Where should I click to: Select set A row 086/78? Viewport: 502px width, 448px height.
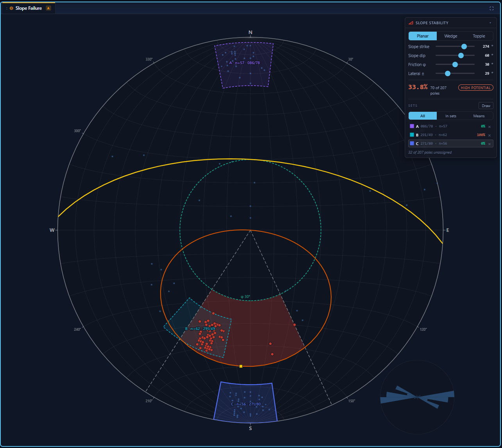[x=451, y=126]
